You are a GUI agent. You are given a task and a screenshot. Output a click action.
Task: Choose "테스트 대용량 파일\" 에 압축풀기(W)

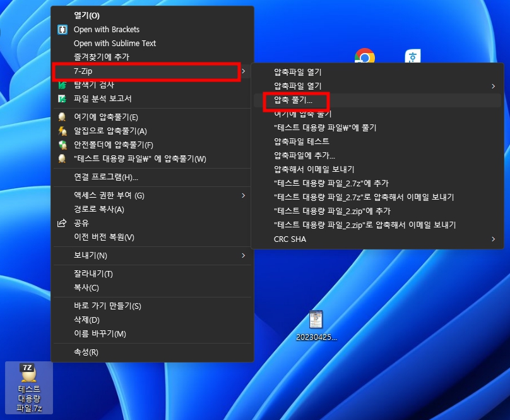(152, 159)
